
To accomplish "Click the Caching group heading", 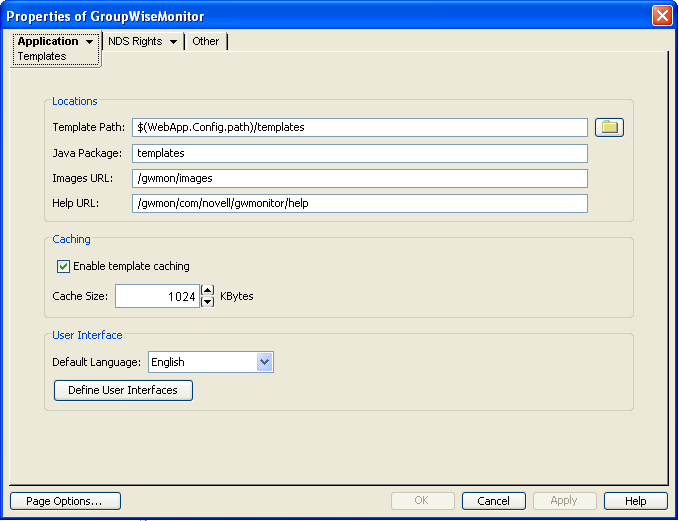I will pos(71,239).
